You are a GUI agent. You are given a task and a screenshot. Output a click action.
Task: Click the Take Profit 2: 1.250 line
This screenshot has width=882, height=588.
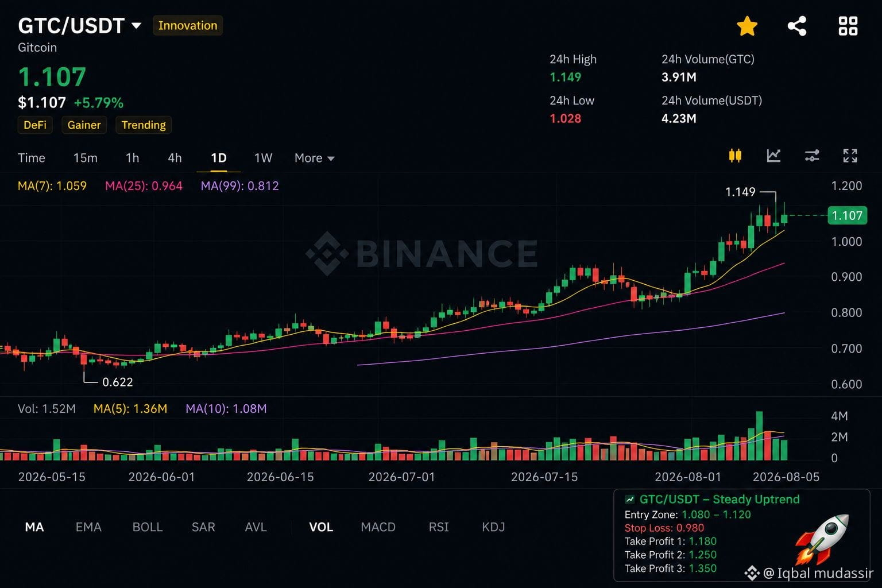(x=671, y=555)
